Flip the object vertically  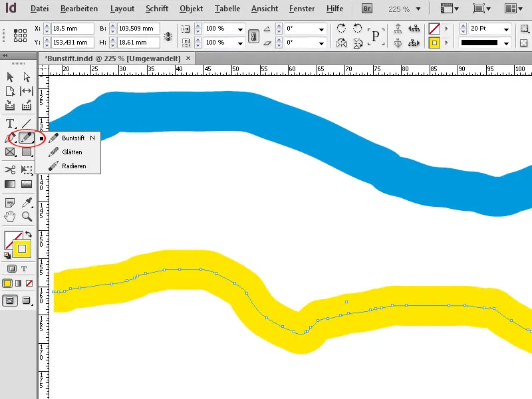click(x=358, y=43)
